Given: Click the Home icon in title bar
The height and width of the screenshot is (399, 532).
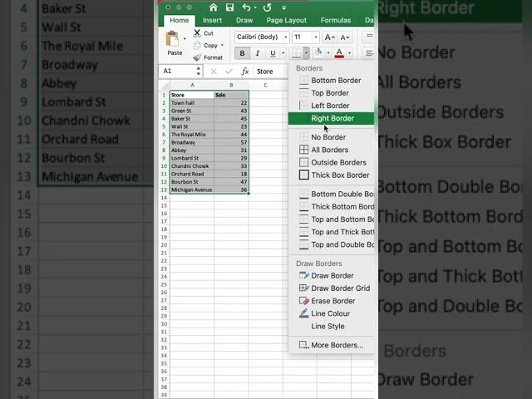Looking at the screenshot, I should coord(214,7).
